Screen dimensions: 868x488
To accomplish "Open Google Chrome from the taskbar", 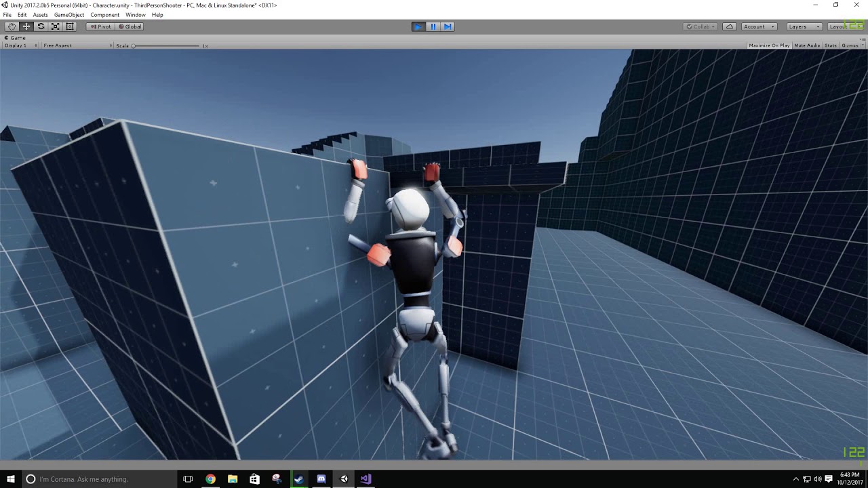I will (210, 479).
